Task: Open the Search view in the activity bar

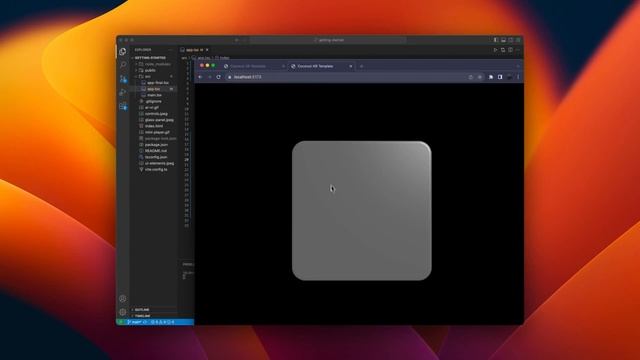Action: (x=123, y=65)
